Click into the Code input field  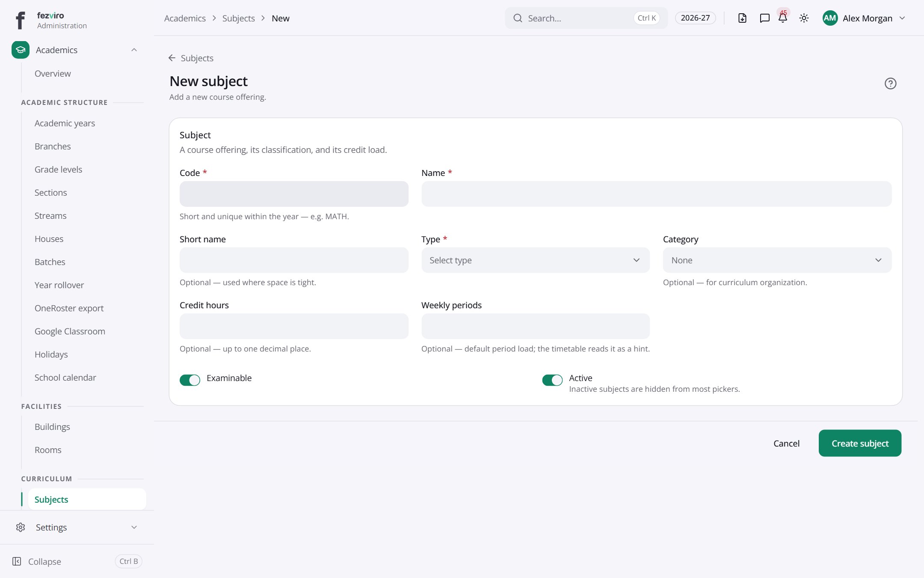click(294, 194)
